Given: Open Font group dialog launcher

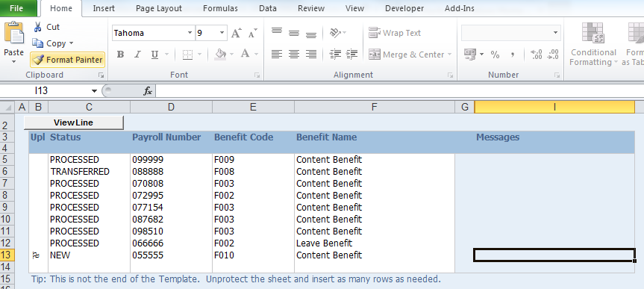Looking at the screenshot, I should [257, 75].
